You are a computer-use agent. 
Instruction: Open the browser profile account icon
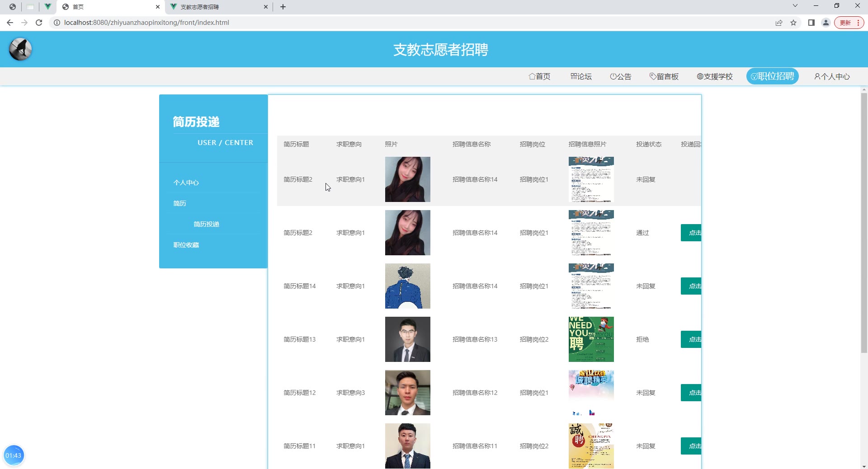coord(826,23)
